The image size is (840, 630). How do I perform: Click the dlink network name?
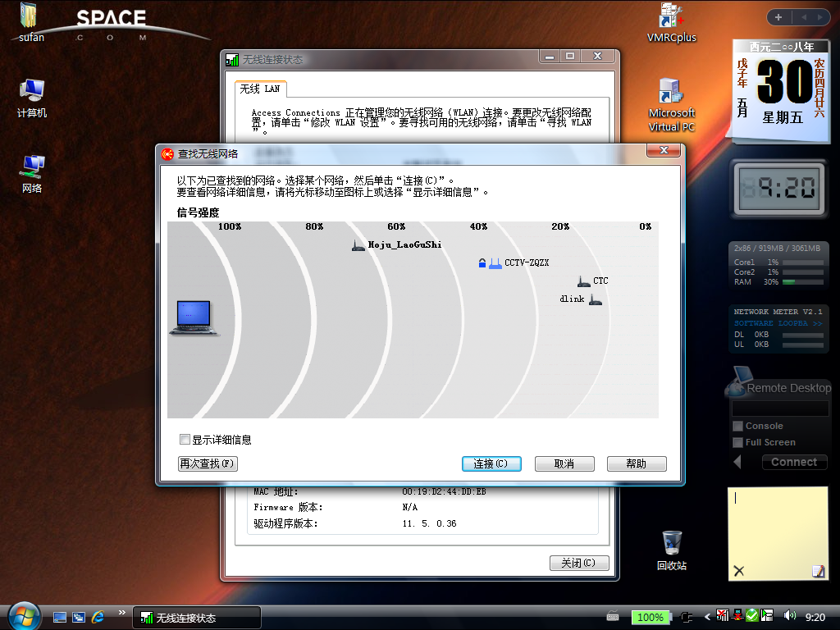pyautogui.click(x=572, y=299)
